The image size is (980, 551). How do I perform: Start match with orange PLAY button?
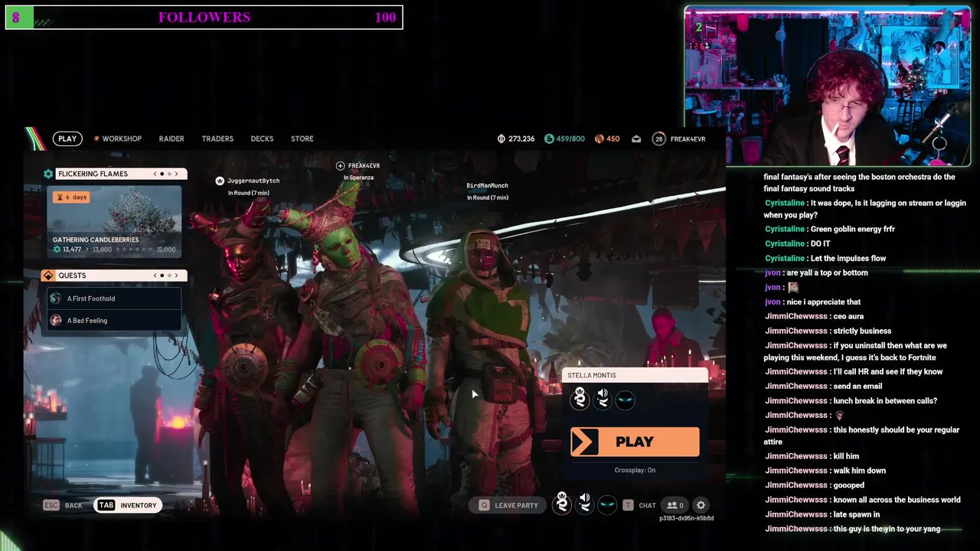click(x=635, y=442)
